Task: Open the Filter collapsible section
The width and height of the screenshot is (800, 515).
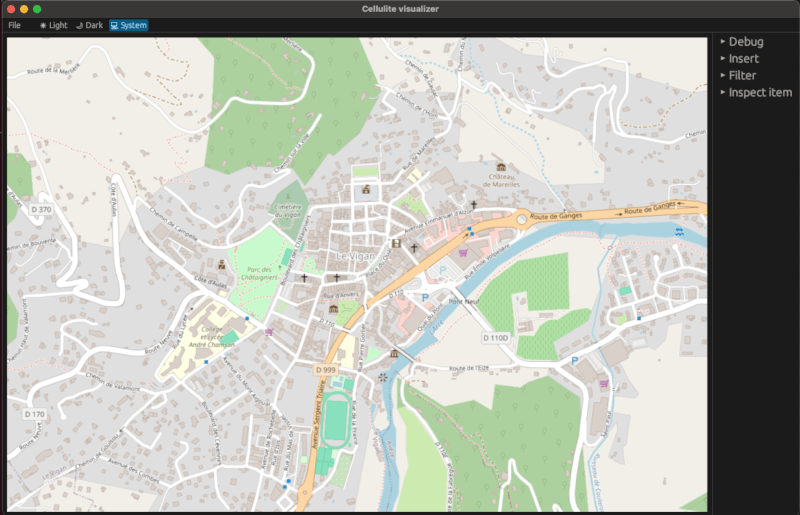Action: click(x=741, y=76)
